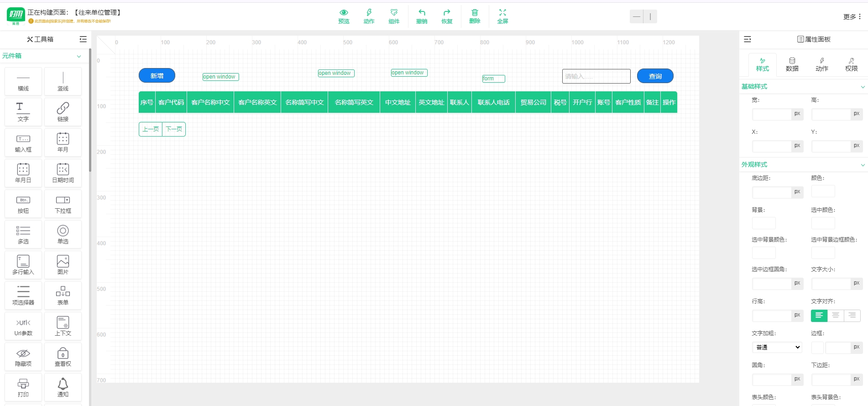Select the 年月日 date component
Image resolution: width=868 pixels, height=406 pixels.
23,173
